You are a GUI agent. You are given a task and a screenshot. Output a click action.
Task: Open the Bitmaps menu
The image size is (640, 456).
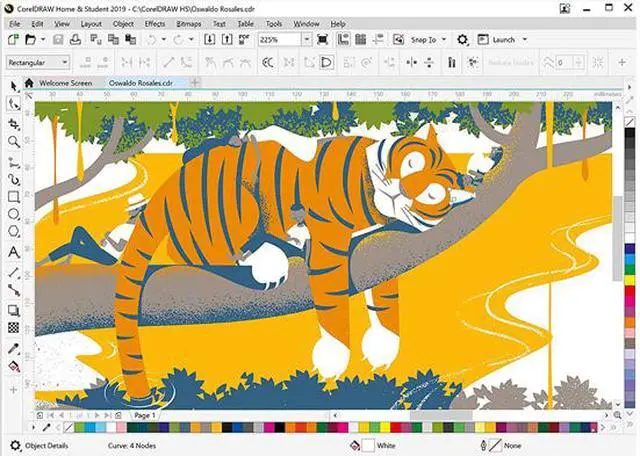coord(189,24)
